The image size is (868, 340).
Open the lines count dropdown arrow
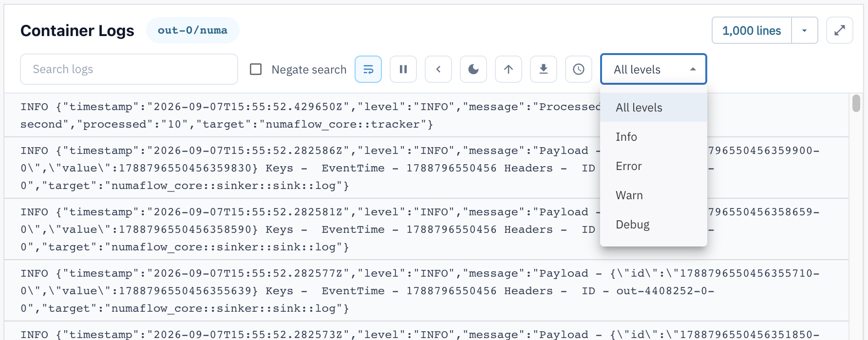pyautogui.click(x=805, y=30)
